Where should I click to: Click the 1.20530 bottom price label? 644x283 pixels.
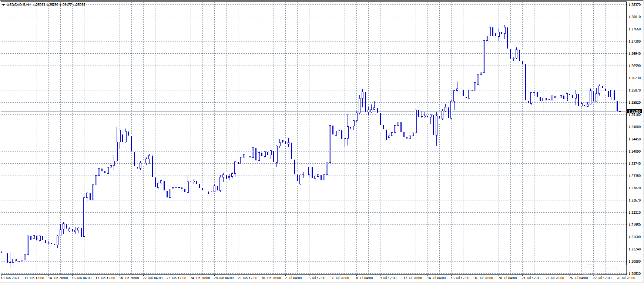[x=634, y=274]
